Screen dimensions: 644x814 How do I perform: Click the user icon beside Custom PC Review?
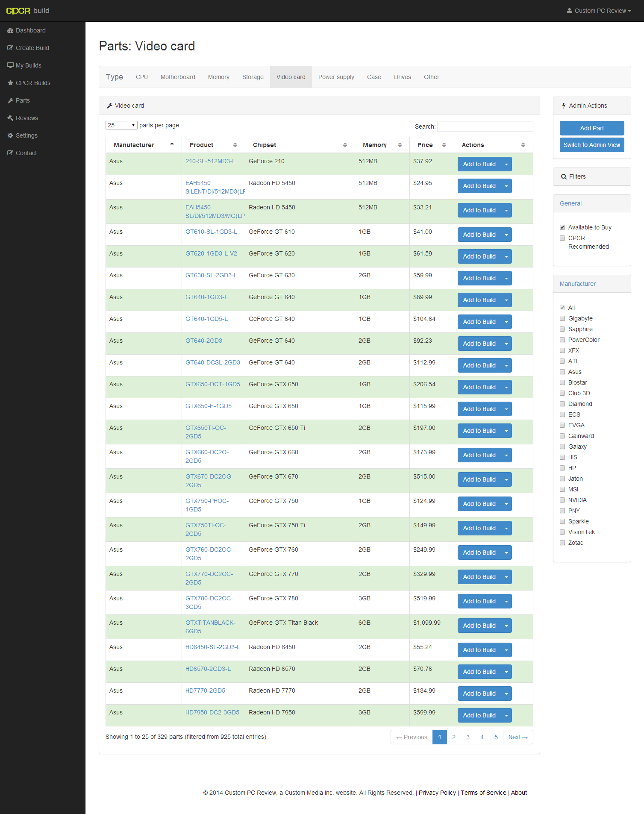(569, 11)
